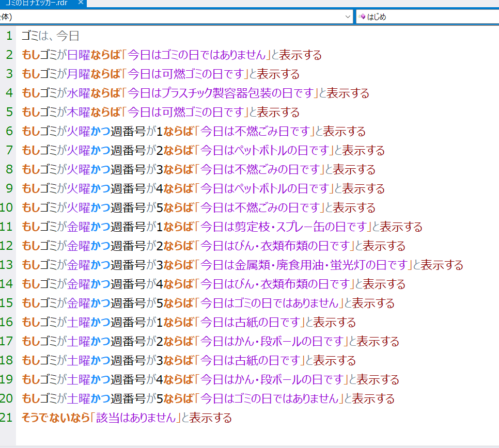The width and height of the screenshot is (499, 448).
Task: Click もし at the start of line 4
Action: (x=30, y=93)
